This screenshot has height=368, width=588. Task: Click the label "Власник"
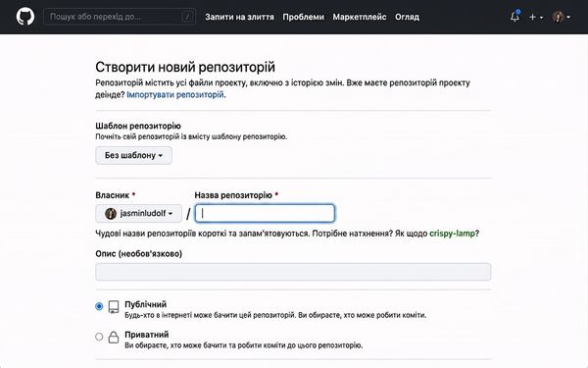(x=112, y=195)
